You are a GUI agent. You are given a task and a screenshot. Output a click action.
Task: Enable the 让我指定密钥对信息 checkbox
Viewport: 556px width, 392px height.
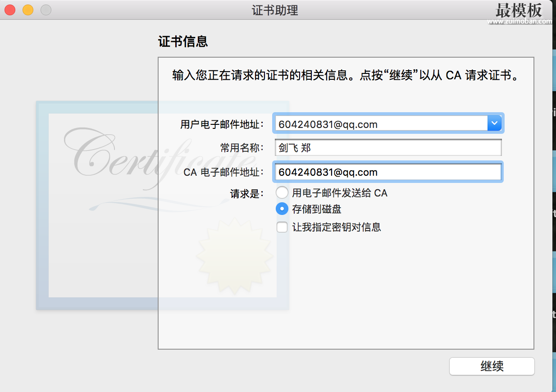click(x=282, y=227)
